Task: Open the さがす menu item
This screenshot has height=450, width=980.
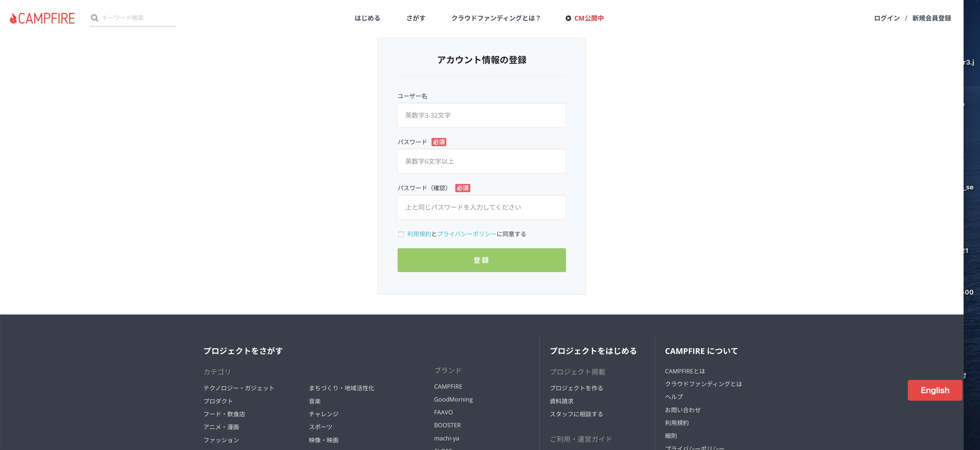Action: (x=415, y=18)
